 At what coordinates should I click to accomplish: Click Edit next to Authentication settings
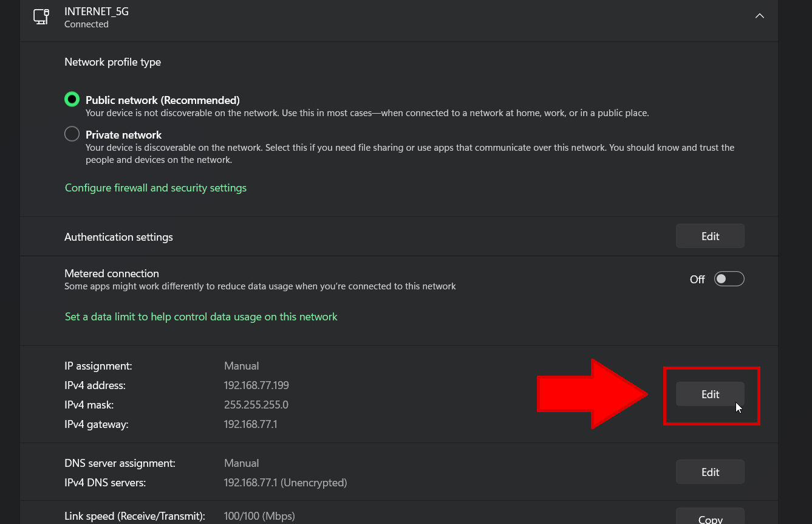[x=709, y=236]
